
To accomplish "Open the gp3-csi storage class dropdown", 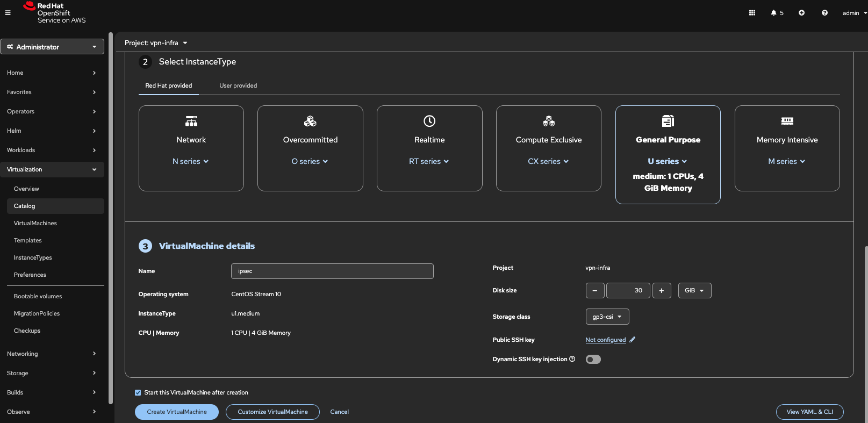I will pyautogui.click(x=607, y=317).
